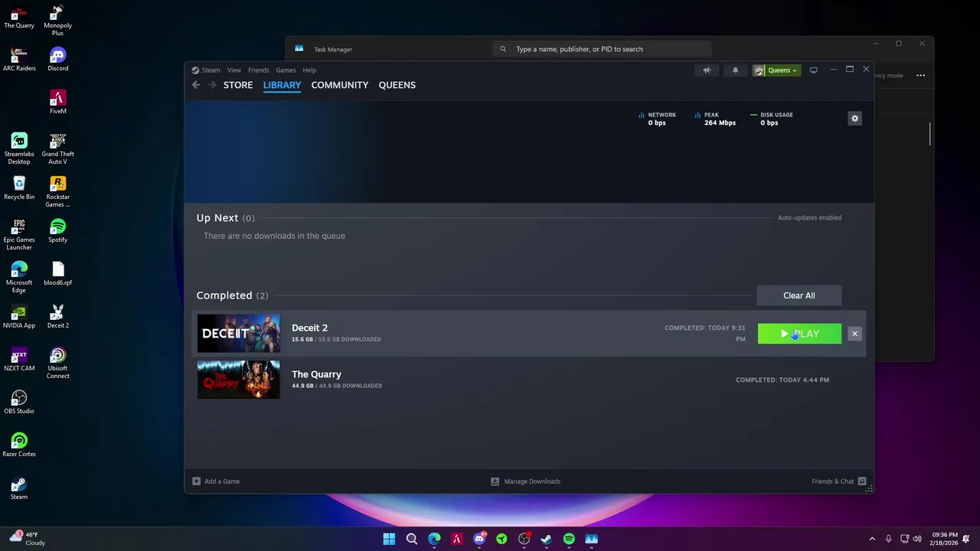Open OBS Studio from taskbar
The image size is (980, 551).
tap(524, 539)
